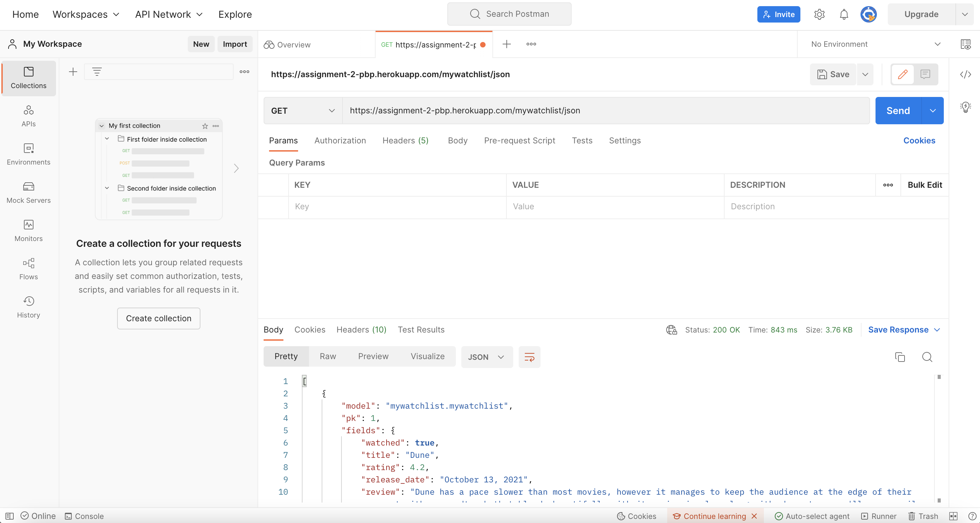Viewport: 980px width, 523px height.
Task: Toggle the request comments panel
Action: point(925,74)
